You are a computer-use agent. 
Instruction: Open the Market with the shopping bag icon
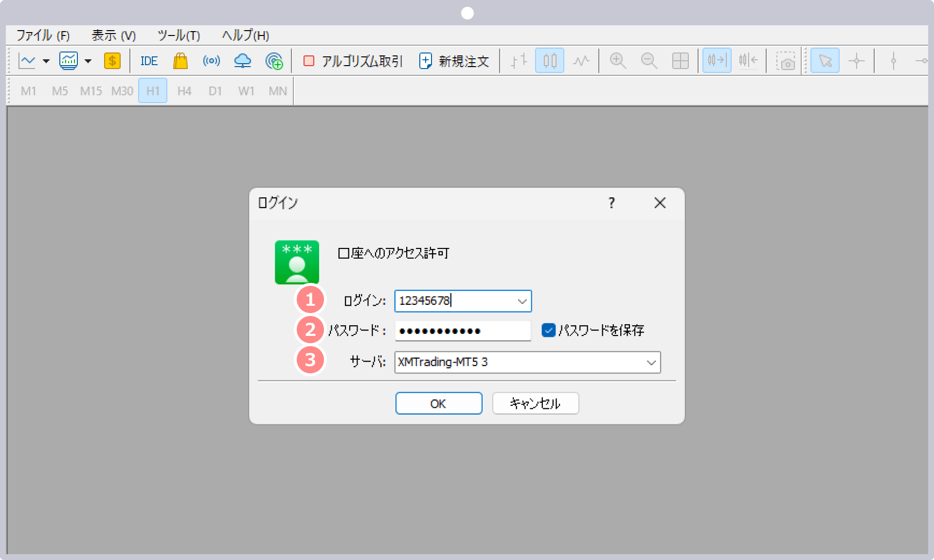(180, 61)
